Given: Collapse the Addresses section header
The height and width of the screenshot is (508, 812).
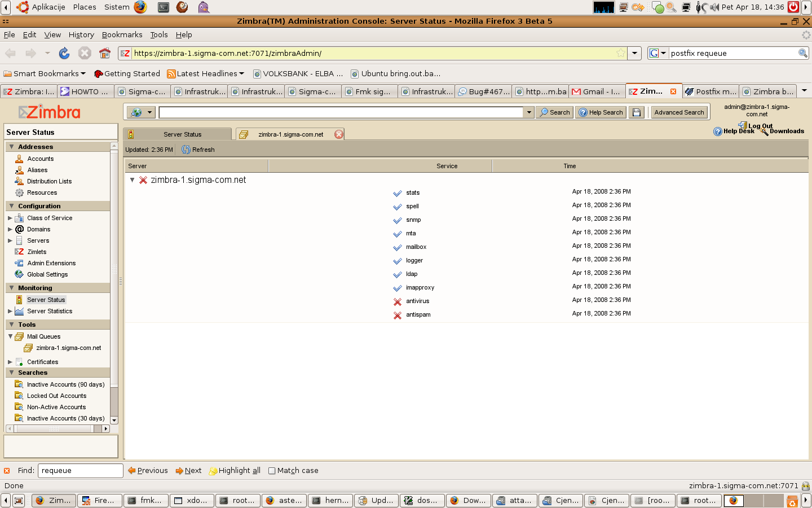Looking at the screenshot, I should click(x=12, y=147).
